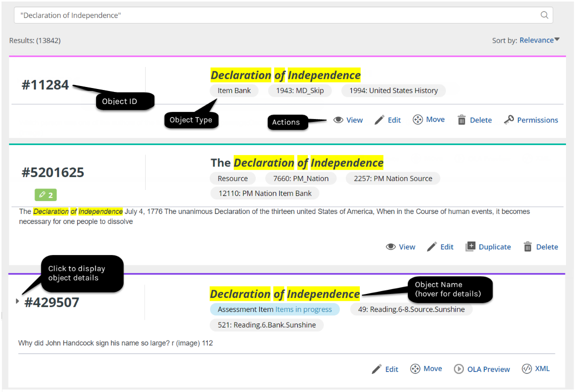Click the search magnifier icon
Image resolution: width=576 pixels, height=392 pixels.
[x=544, y=15]
